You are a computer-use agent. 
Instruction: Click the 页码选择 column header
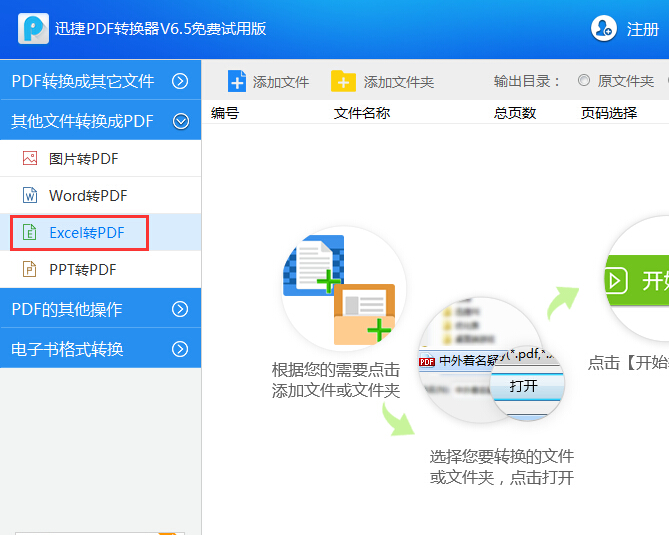point(609,113)
